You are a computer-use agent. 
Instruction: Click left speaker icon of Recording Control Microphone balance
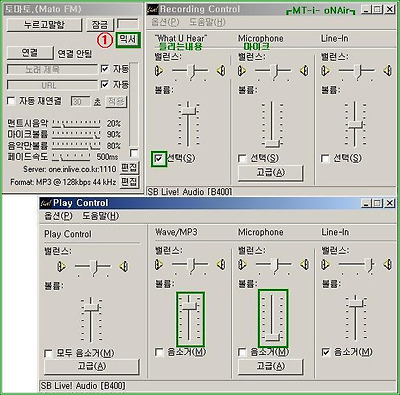[x=242, y=71]
